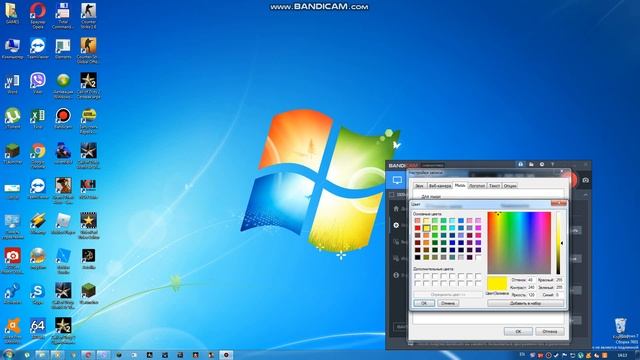Pick the pure red basic color swatch

[418, 228]
